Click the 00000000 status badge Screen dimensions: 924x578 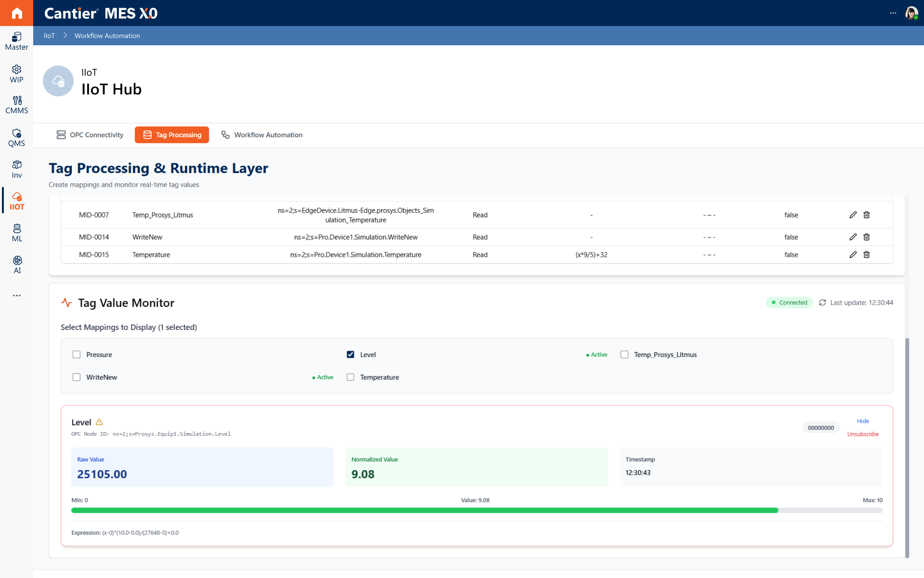(x=821, y=428)
